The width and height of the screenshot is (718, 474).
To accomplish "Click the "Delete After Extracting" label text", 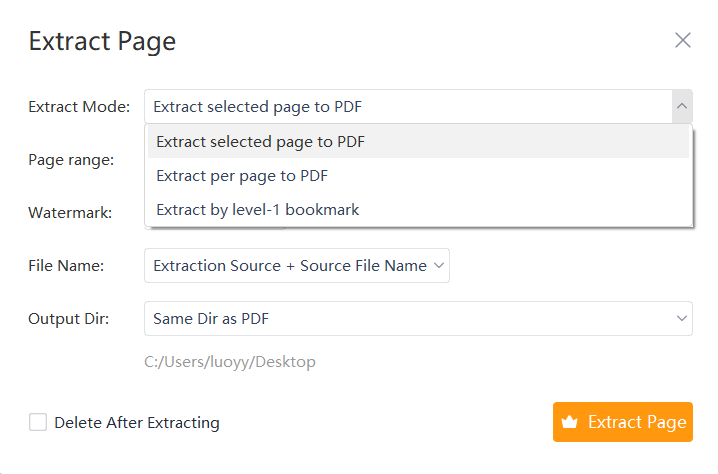I will 137,423.
